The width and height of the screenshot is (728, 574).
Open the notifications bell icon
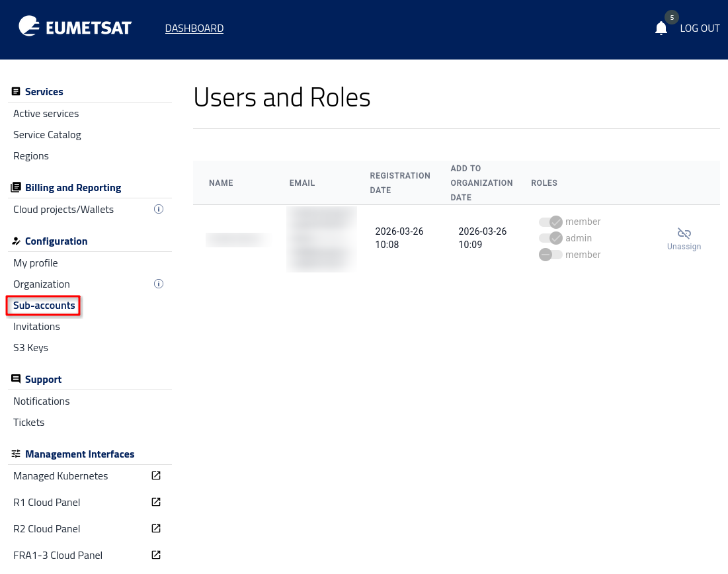pos(661,28)
